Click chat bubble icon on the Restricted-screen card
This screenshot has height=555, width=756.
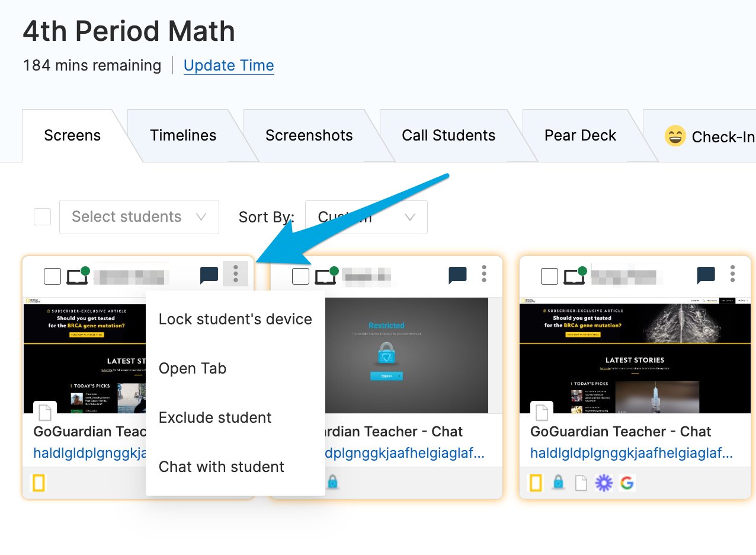pos(458,276)
